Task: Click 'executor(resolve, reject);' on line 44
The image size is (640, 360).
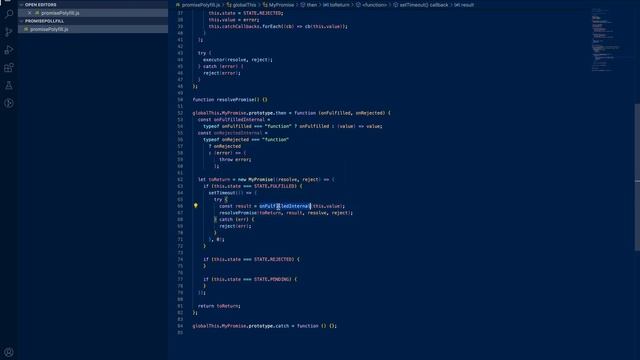Action: [238, 60]
